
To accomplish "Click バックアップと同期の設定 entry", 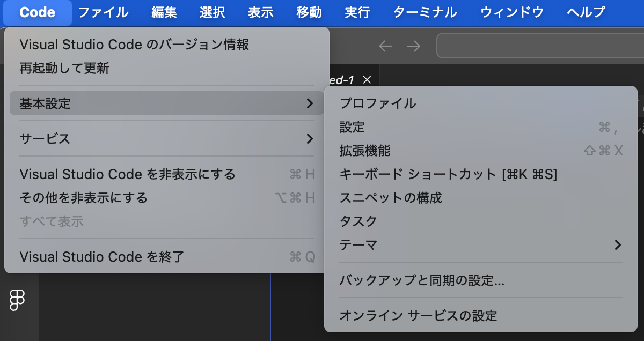I will coord(422,280).
